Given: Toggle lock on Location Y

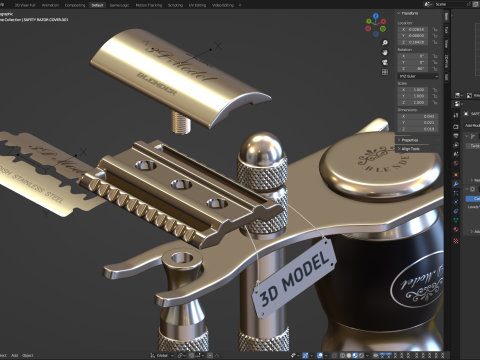Looking at the screenshot, I should pyautogui.click(x=435, y=36).
